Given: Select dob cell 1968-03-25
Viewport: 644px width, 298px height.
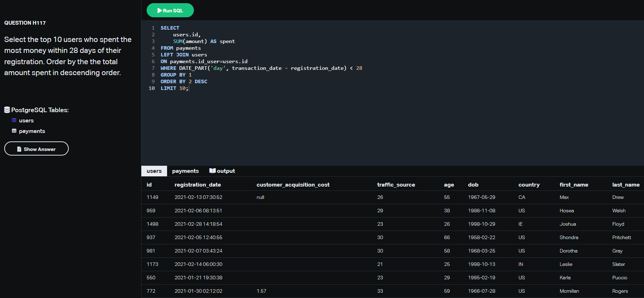Looking at the screenshot, I should [482, 251].
